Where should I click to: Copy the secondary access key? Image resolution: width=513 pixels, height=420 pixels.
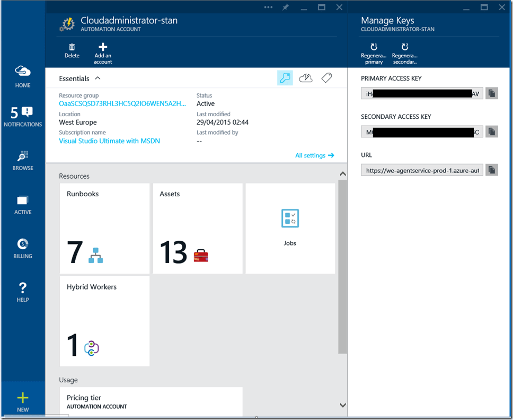point(491,132)
